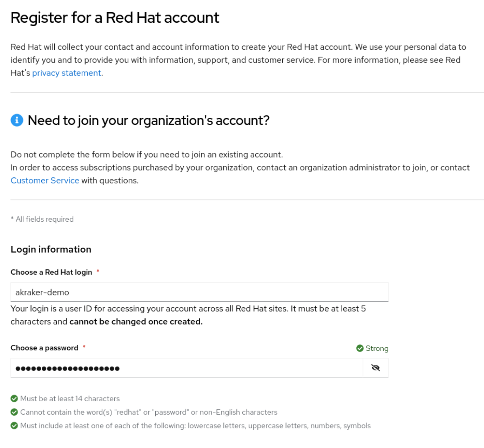This screenshot has height=448, width=484.
Task: Open the Customer Service link
Action: pos(45,181)
